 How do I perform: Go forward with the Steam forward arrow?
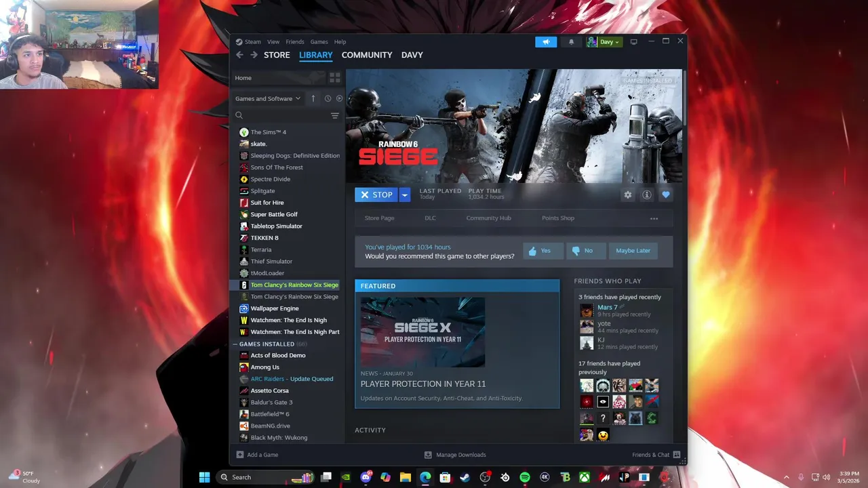tap(254, 55)
